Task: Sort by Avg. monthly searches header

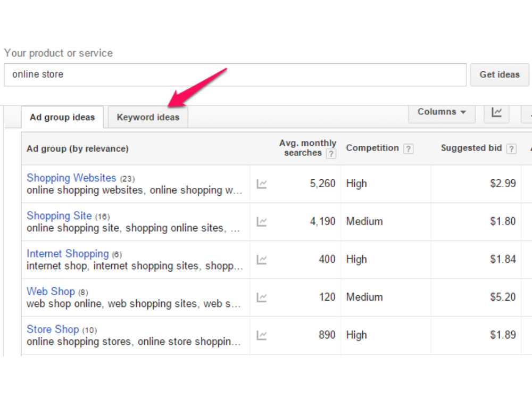Action: [x=307, y=148]
